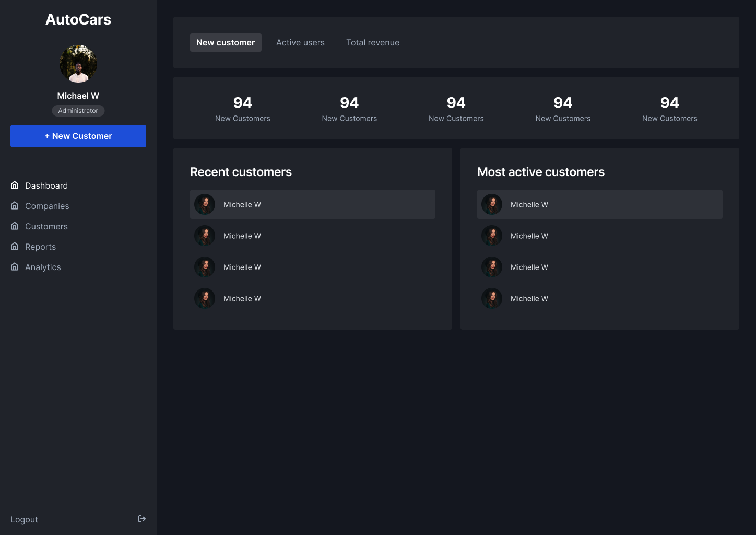756x535 pixels.
Task: Click the icon beside Companies
Action: click(x=15, y=206)
